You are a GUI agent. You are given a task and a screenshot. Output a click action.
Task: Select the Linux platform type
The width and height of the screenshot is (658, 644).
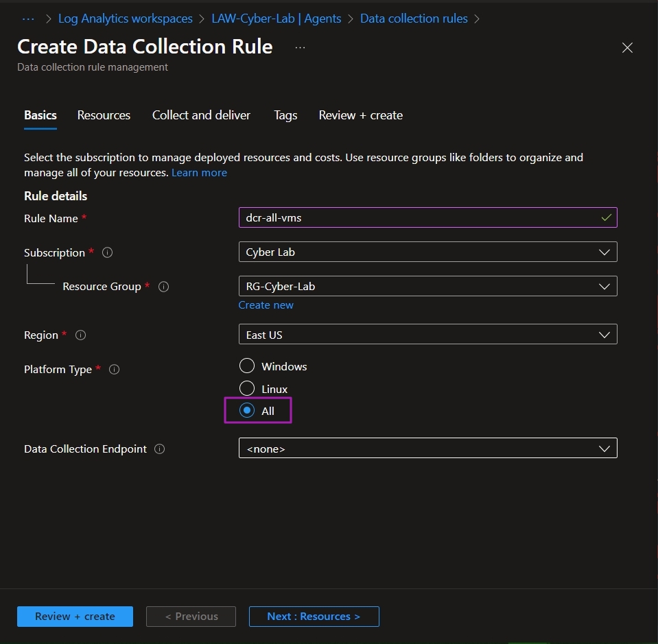247,388
